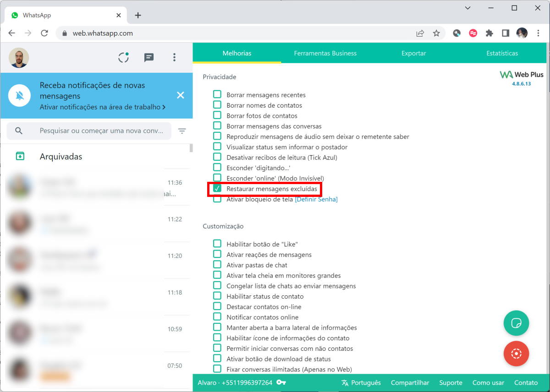550x392 pixels.
Task: Open the Estatísticas tab
Action: (502, 53)
